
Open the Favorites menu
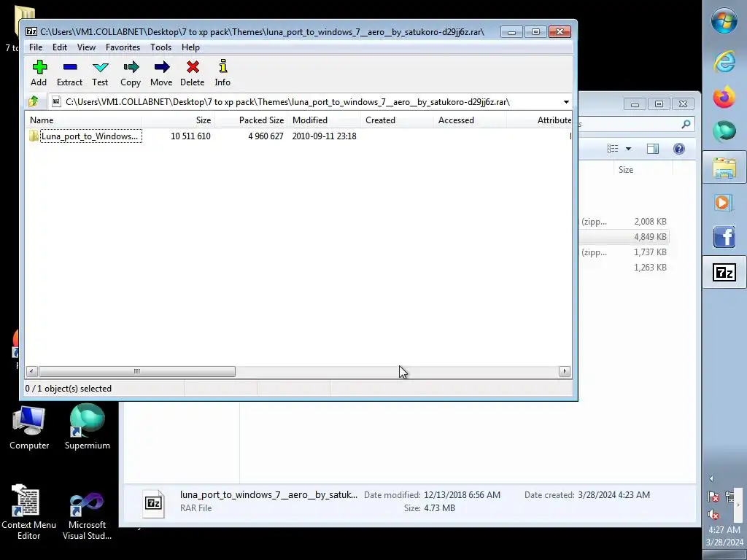(x=123, y=47)
